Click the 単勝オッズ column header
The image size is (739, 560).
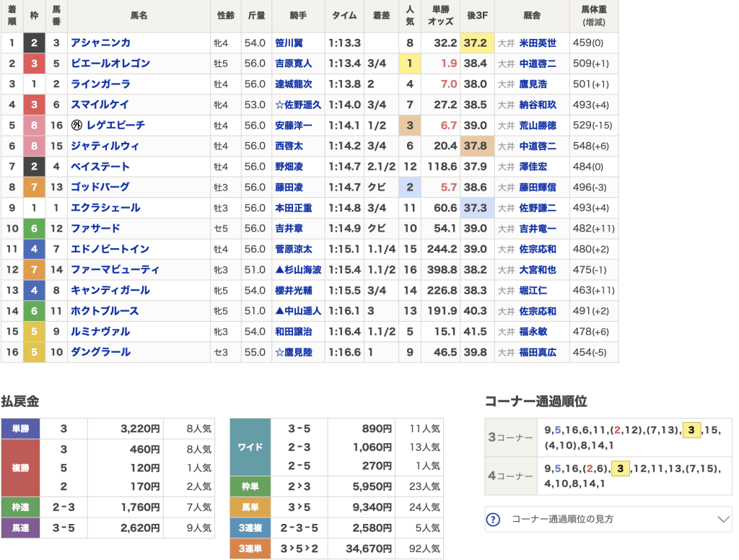pyautogui.click(x=441, y=16)
